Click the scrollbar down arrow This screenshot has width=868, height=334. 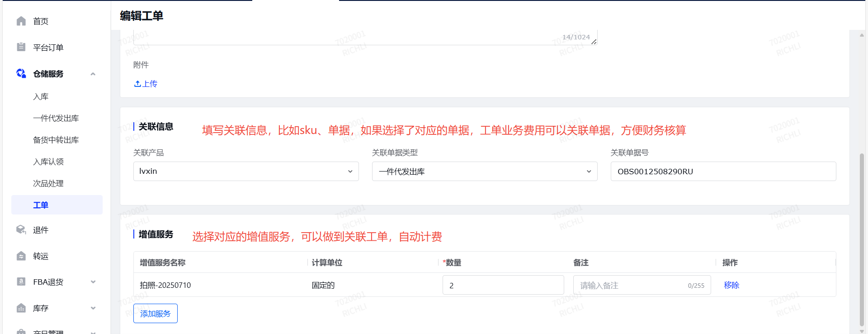pyautogui.click(x=862, y=331)
